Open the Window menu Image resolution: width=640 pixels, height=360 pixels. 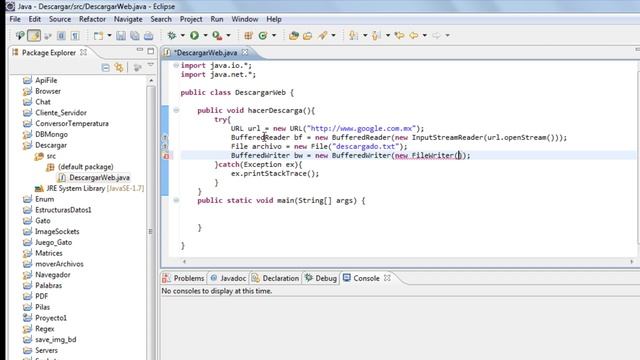244,19
